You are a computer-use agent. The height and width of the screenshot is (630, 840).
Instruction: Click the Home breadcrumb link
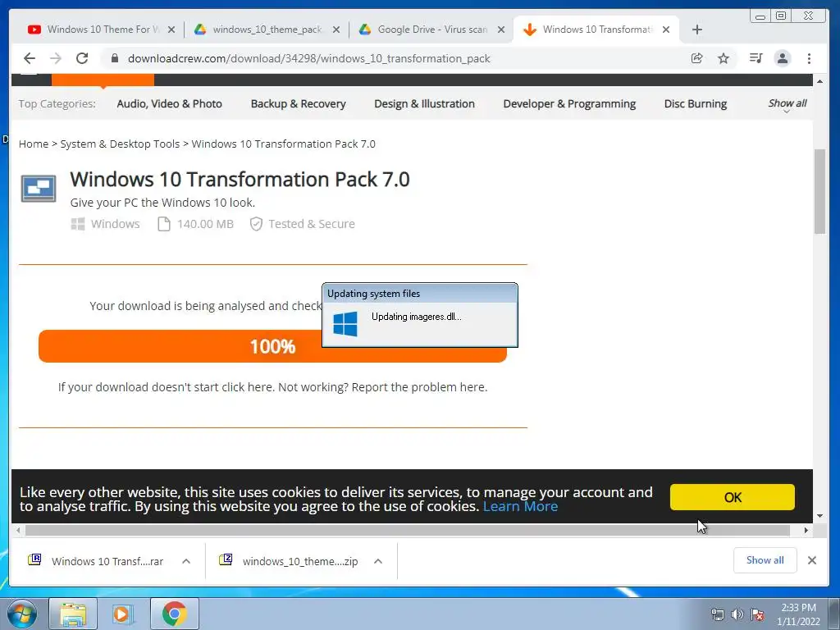coord(34,144)
